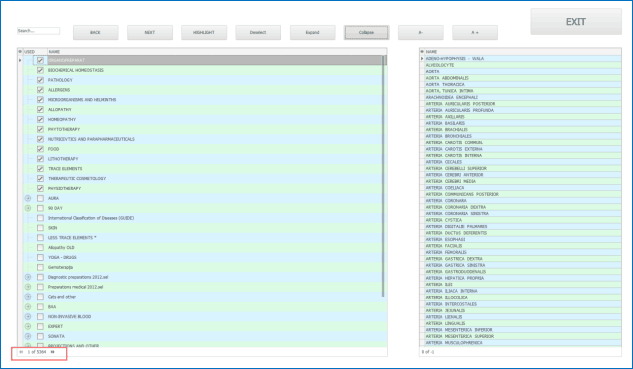Image resolution: width=633 pixels, height=369 pixels.
Task: Click the BACK button
Action: (96, 33)
